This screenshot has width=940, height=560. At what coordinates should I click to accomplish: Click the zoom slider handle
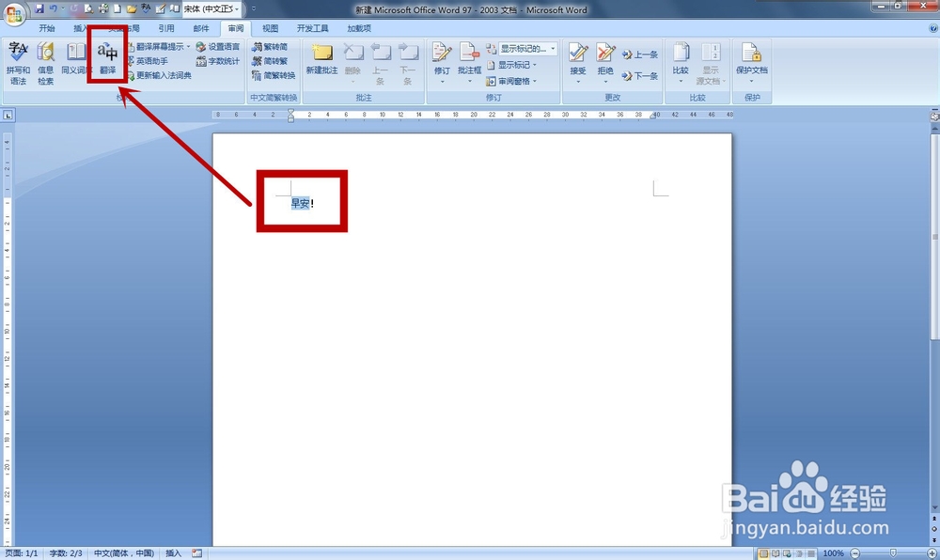[x=893, y=553]
